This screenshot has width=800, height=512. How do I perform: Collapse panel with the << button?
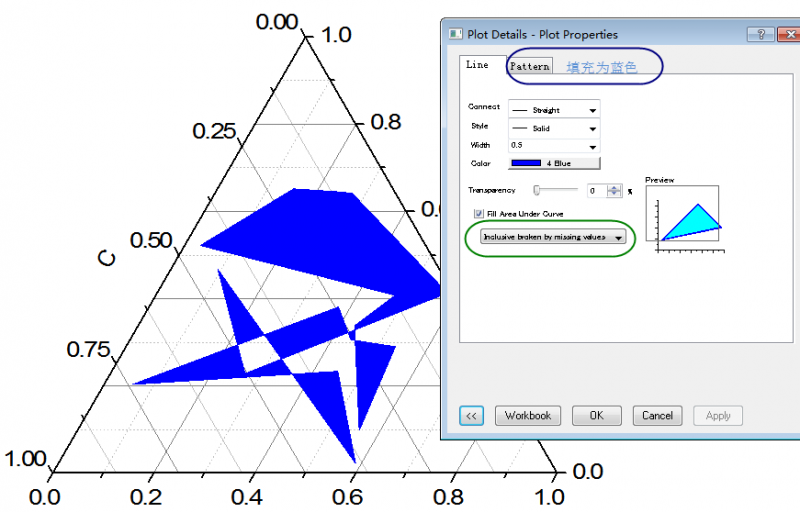(x=471, y=416)
